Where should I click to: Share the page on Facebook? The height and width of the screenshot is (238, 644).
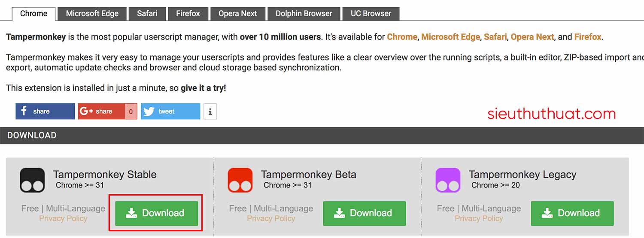click(x=45, y=111)
